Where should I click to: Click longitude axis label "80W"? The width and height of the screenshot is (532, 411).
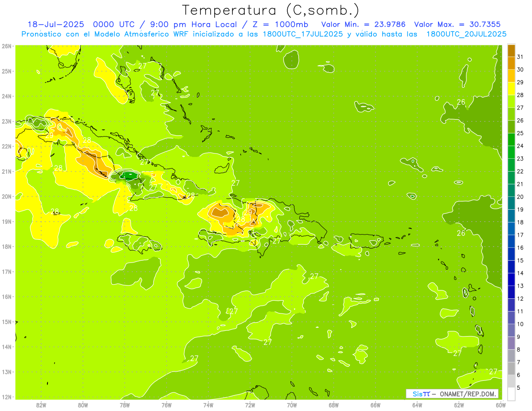coord(83,405)
